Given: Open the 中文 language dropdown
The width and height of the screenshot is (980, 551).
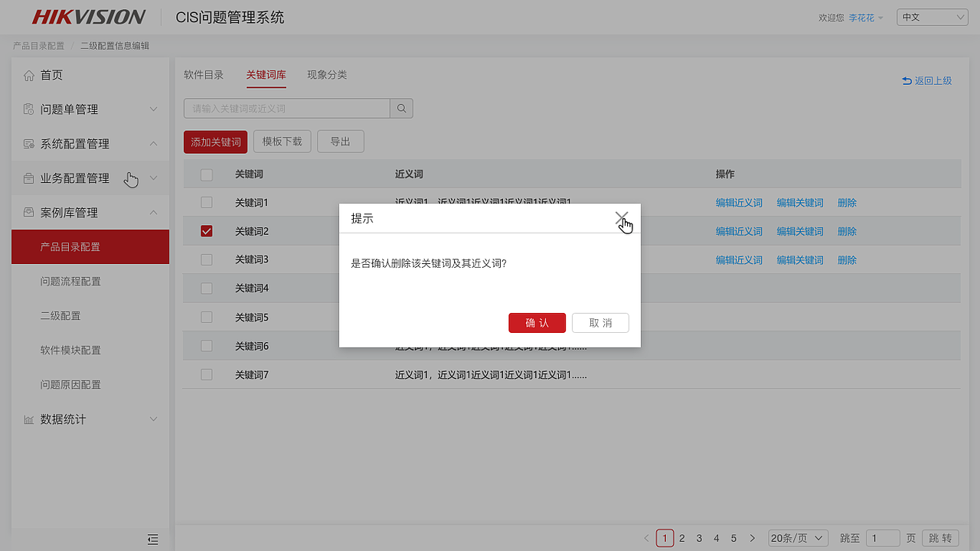Looking at the screenshot, I should coord(932,16).
